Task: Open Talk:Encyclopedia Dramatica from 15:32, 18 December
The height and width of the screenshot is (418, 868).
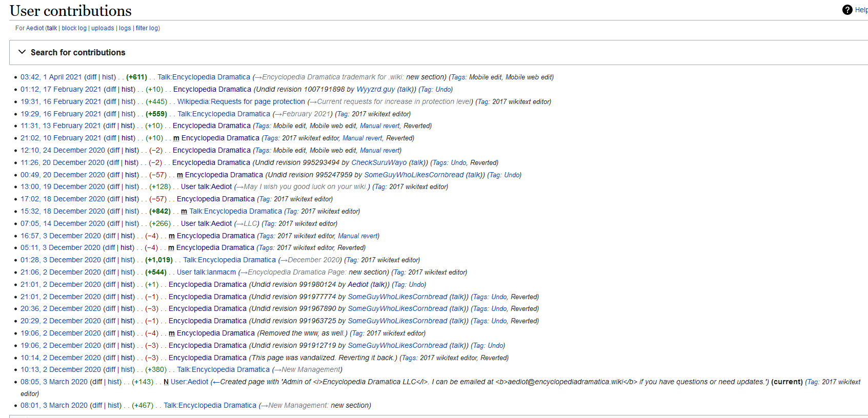Action: [x=236, y=211]
